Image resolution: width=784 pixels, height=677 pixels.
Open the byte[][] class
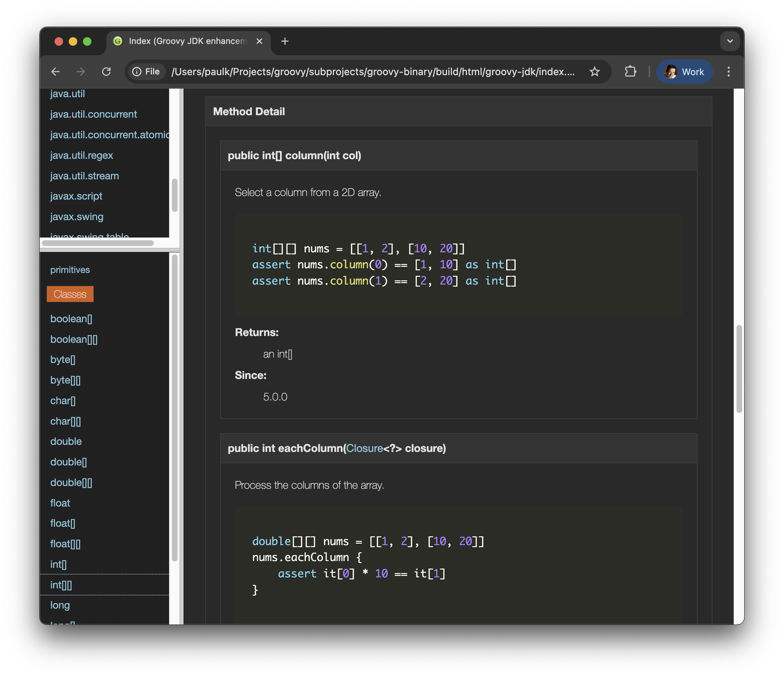click(66, 380)
